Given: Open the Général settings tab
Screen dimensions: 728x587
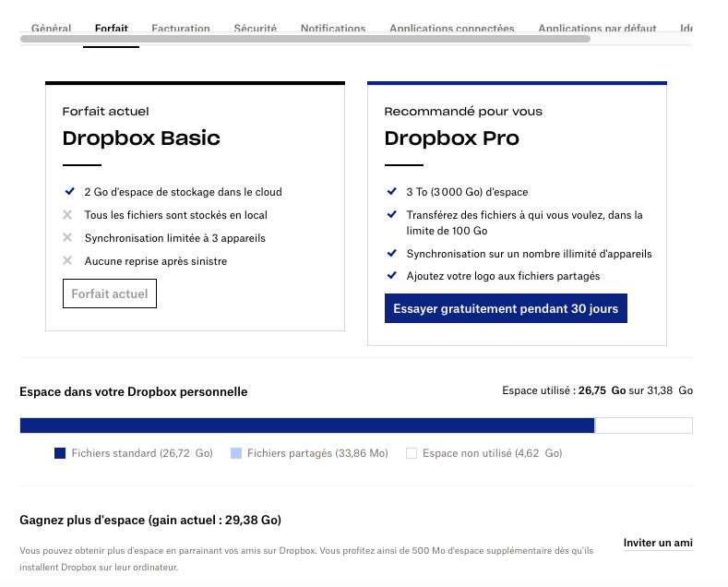Looking at the screenshot, I should tap(51, 28).
